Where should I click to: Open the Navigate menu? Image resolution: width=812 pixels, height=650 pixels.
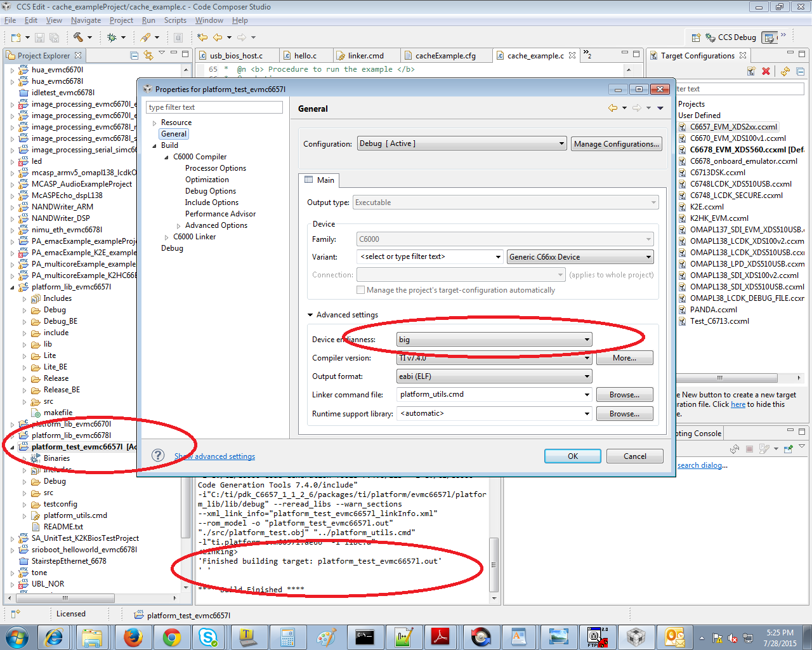[x=86, y=20]
